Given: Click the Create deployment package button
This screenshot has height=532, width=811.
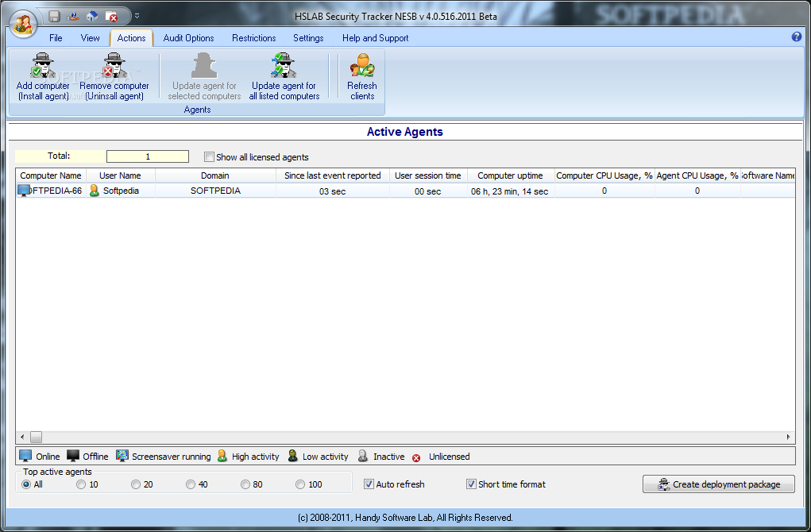Looking at the screenshot, I should coord(718,484).
